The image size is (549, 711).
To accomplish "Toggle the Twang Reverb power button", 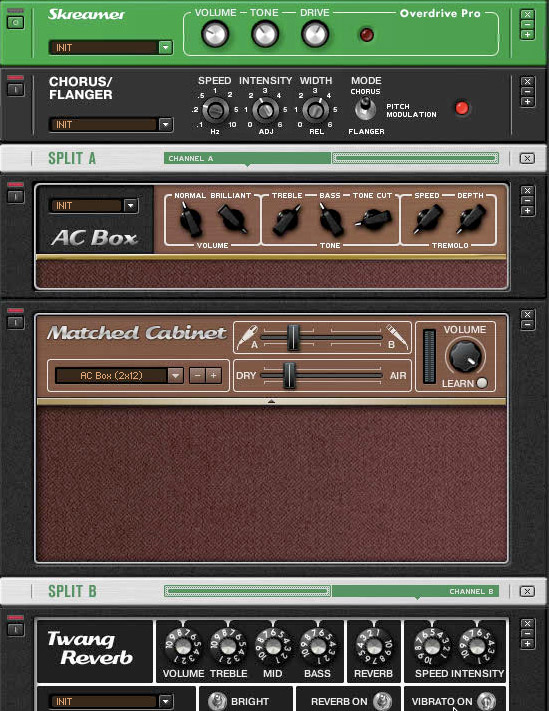I will (15, 629).
